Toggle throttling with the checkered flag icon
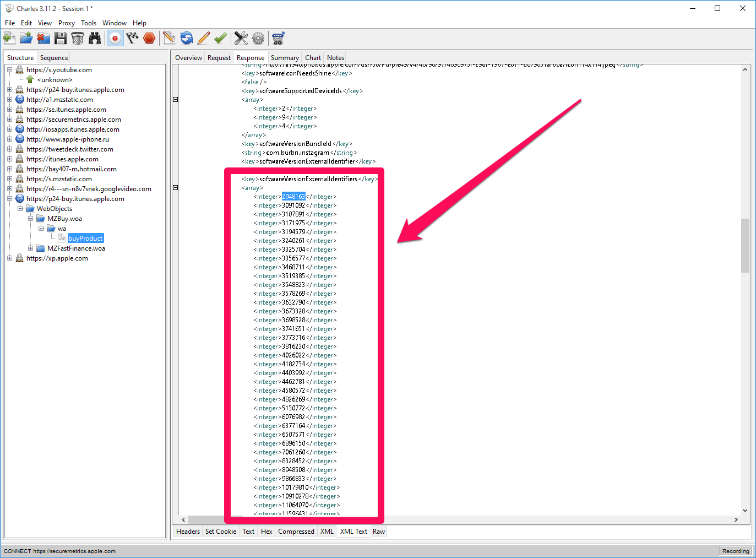This screenshot has height=558, width=756. [132, 38]
